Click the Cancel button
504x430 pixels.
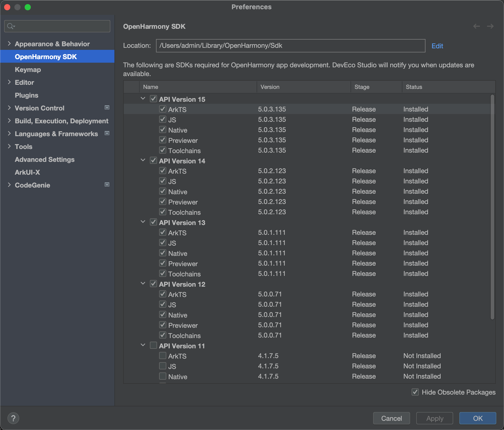[x=391, y=418]
